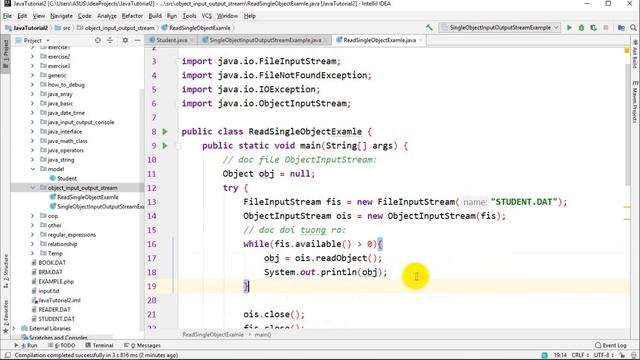
Task: Open the VCS menu
Action: pos(207,16)
